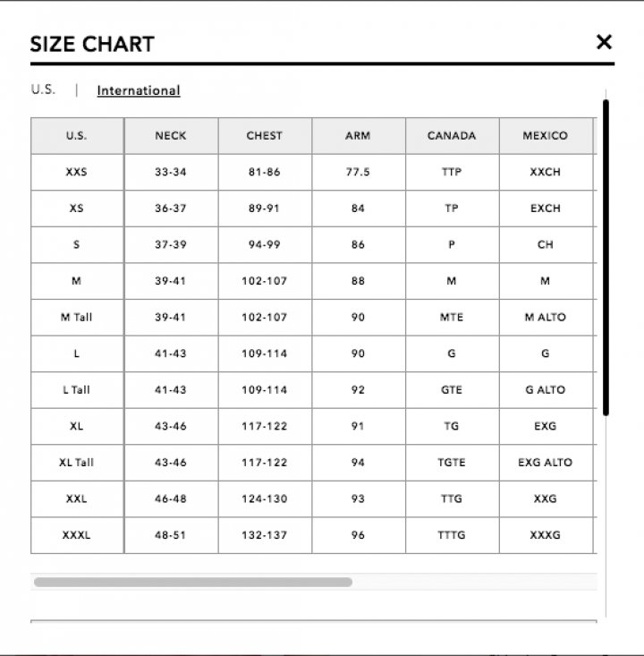Click the NECK column header
This screenshot has height=656, width=644.
(x=171, y=136)
